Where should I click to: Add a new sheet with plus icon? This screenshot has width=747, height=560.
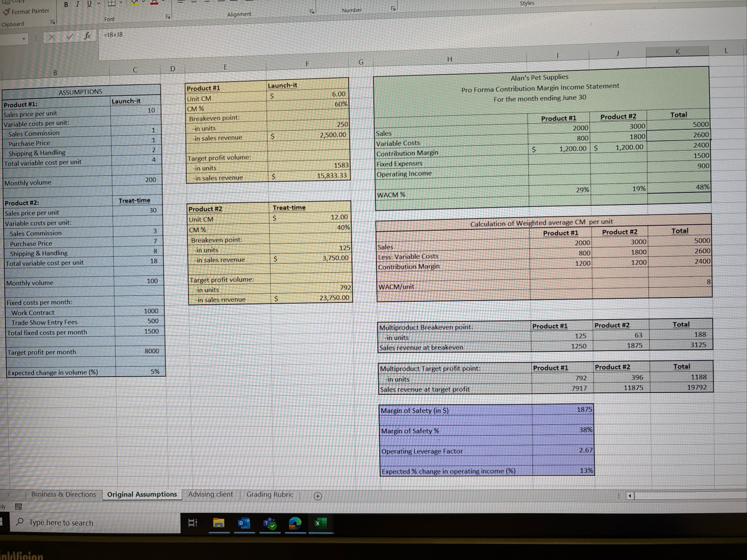coord(318,496)
